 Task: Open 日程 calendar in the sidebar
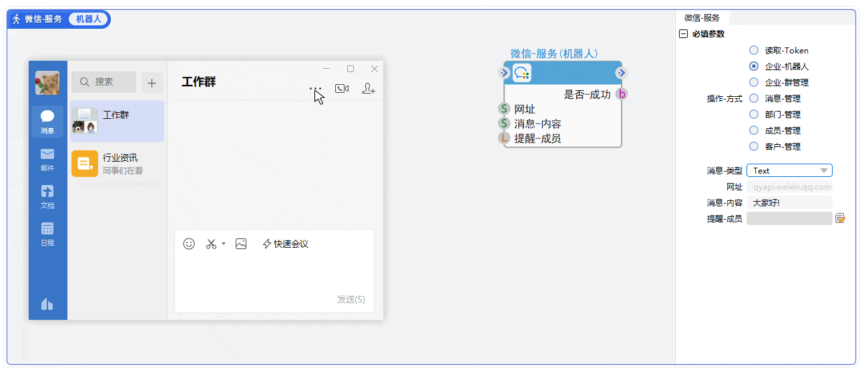click(x=47, y=234)
